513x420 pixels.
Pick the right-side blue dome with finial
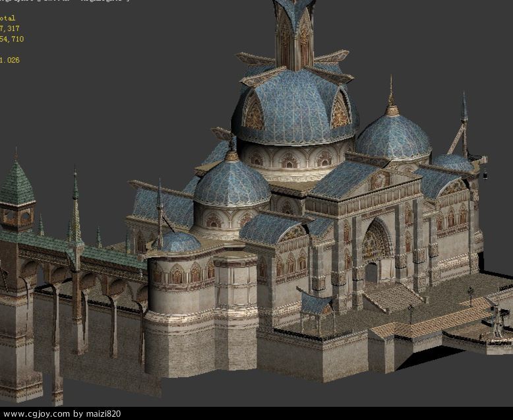tap(393, 136)
